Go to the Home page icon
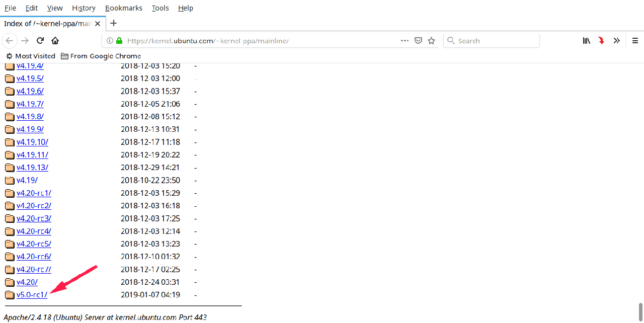Screen dimensions: 644x323 (x=55, y=41)
